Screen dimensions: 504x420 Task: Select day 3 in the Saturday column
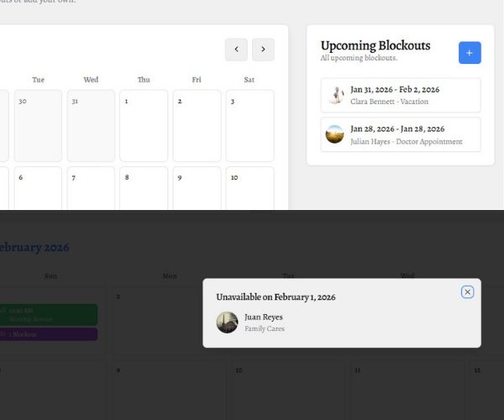tap(249, 126)
